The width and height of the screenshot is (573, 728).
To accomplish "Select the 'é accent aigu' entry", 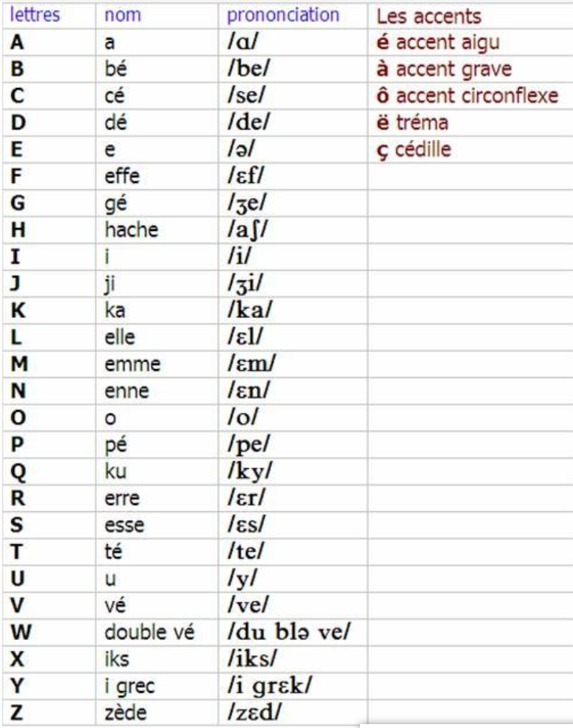I will 438,43.
